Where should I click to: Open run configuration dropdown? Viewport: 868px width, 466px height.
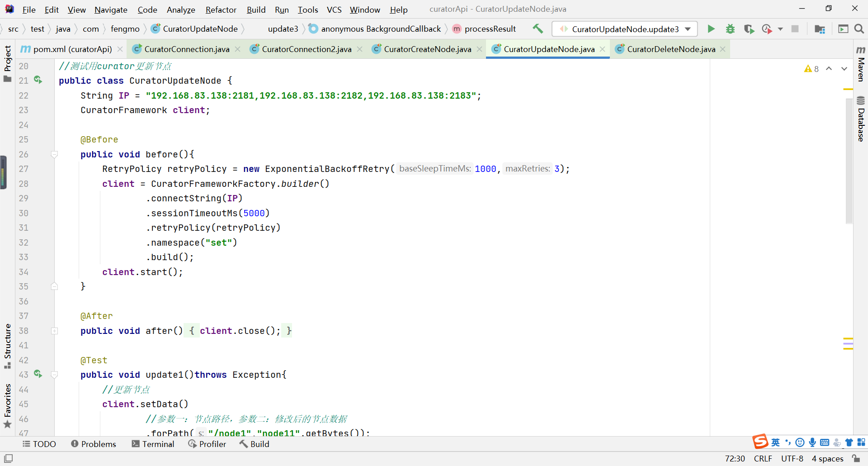click(688, 29)
